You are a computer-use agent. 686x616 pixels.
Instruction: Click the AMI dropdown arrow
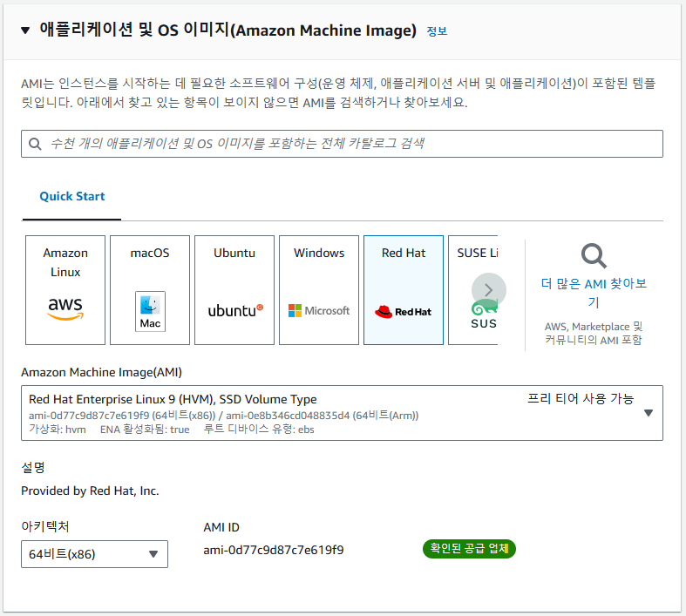[649, 413]
